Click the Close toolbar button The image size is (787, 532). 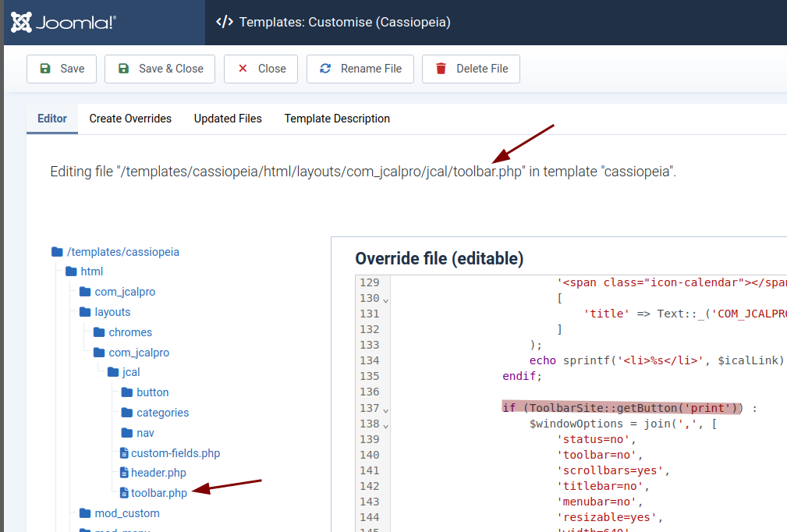261,69
